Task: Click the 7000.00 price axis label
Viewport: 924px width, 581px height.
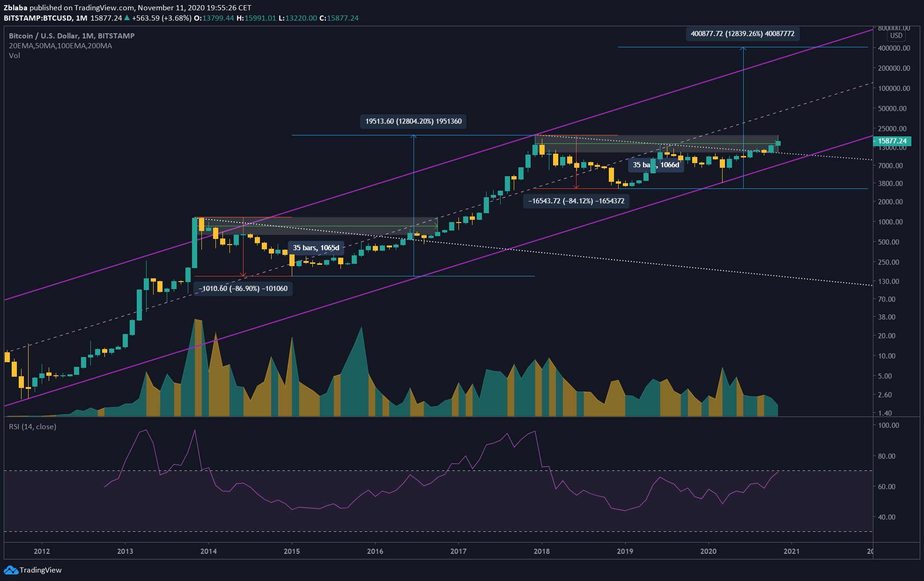Action: pos(890,166)
